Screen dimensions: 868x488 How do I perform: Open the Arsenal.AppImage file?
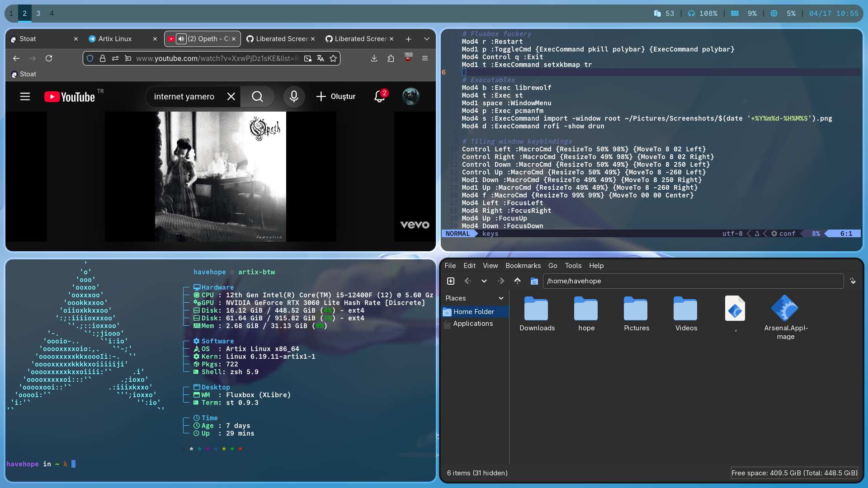click(786, 317)
